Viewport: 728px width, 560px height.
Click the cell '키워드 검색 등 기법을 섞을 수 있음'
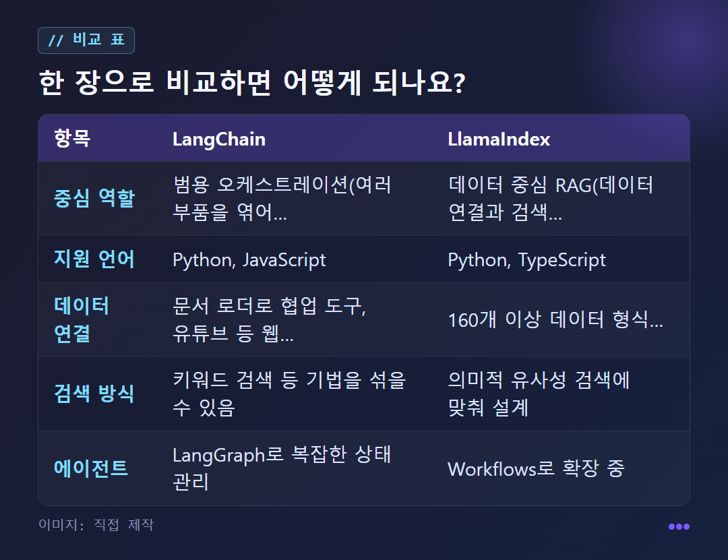click(289, 394)
